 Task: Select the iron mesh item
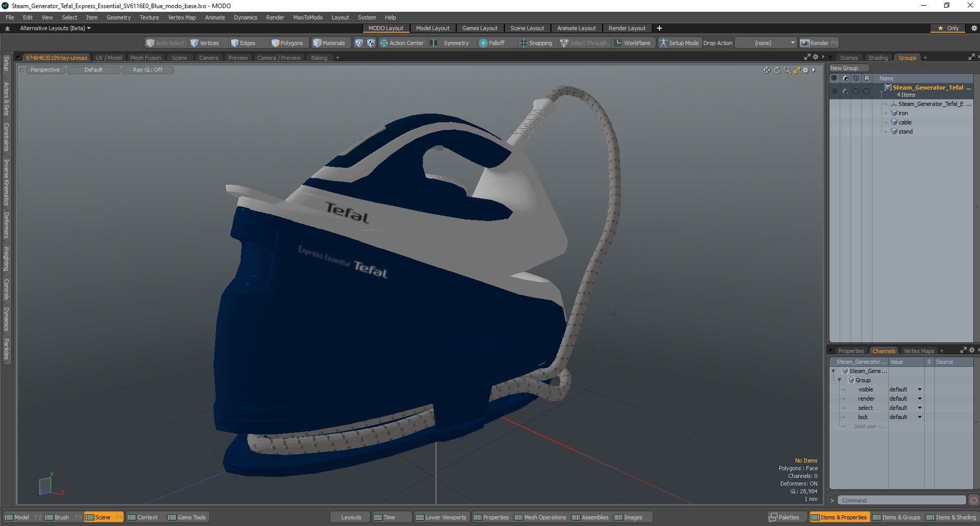[903, 113]
